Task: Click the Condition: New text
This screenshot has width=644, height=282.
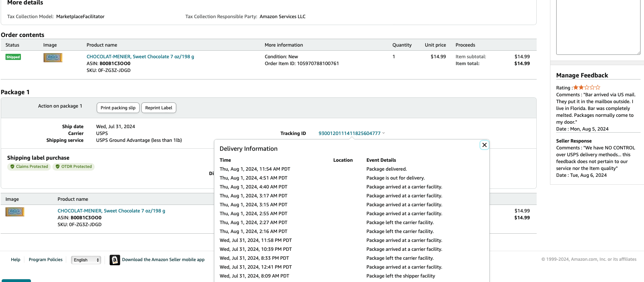Action: pyautogui.click(x=281, y=57)
